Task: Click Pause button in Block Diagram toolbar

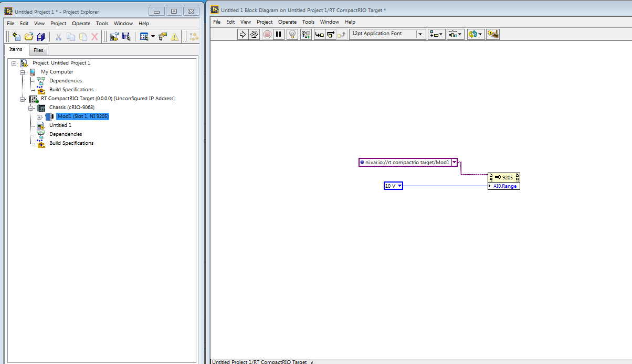Action: pos(279,34)
